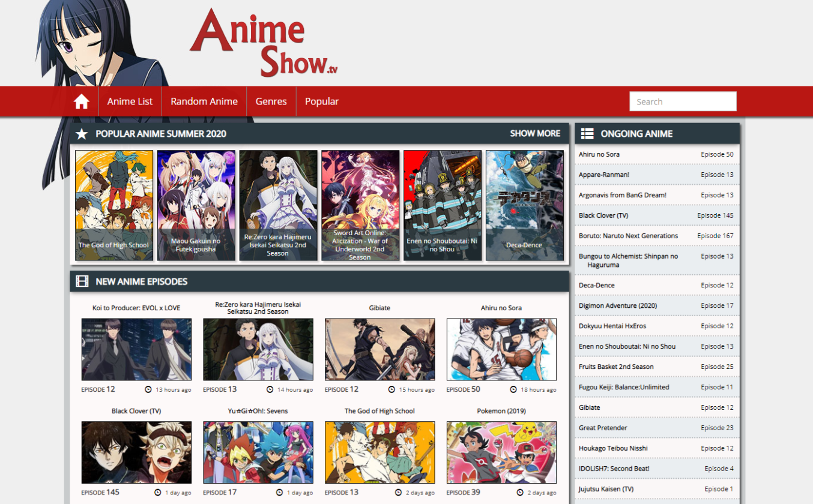Click SHOW MORE in the popular anime section
This screenshot has width=813, height=504.
535,133
